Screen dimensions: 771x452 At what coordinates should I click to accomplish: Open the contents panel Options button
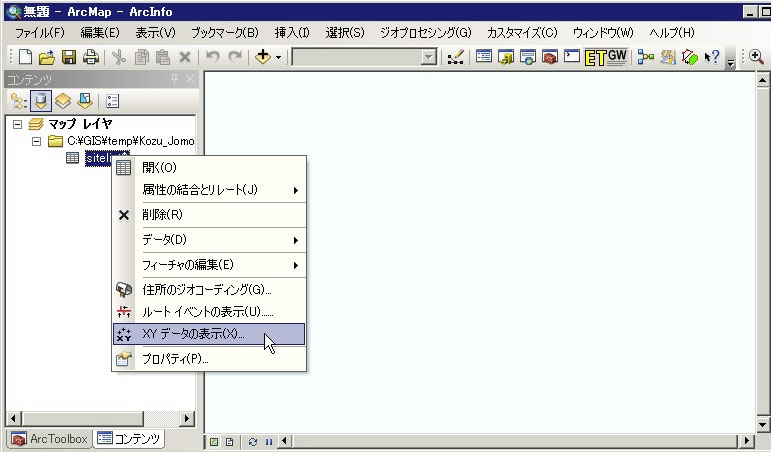[x=112, y=101]
